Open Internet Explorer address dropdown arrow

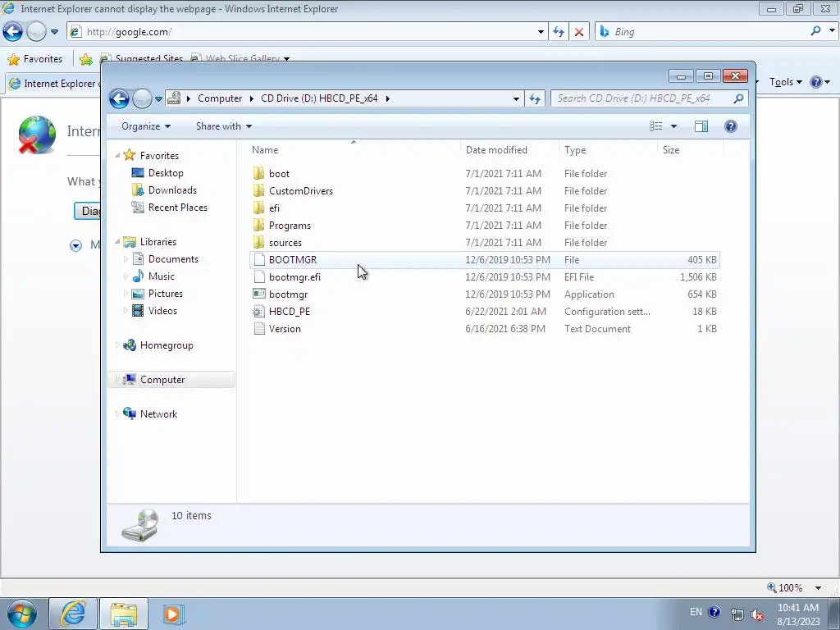click(x=541, y=32)
